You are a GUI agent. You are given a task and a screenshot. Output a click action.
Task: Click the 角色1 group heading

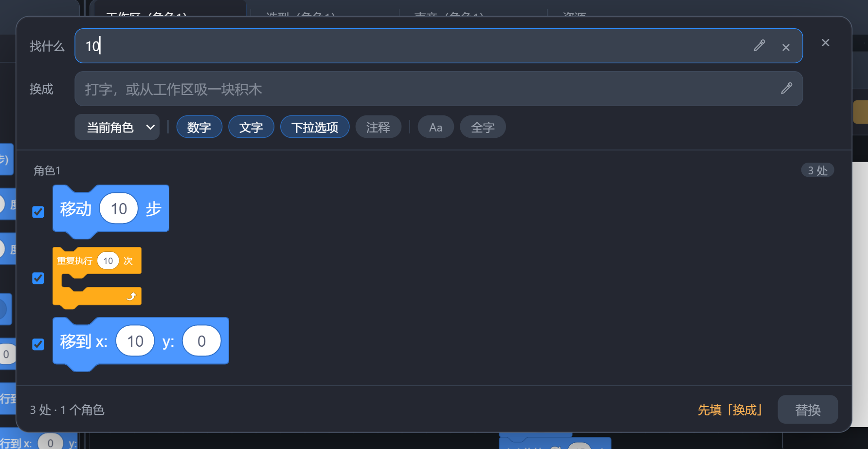pyautogui.click(x=47, y=170)
